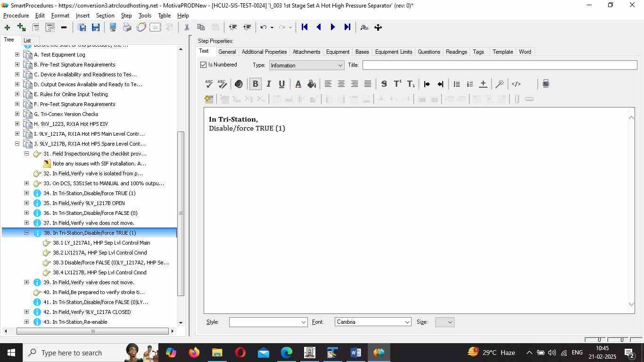Image resolution: width=644 pixels, height=362 pixels.
Task: Switch to the Attachments tab
Action: 306,52
